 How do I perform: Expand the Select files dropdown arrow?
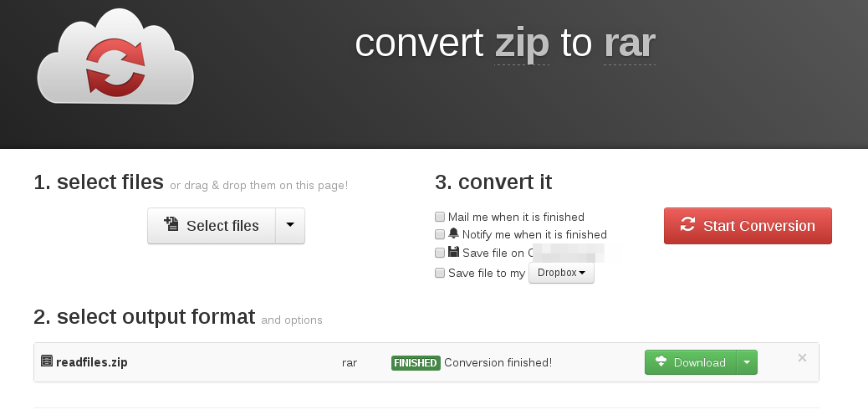coord(290,225)
